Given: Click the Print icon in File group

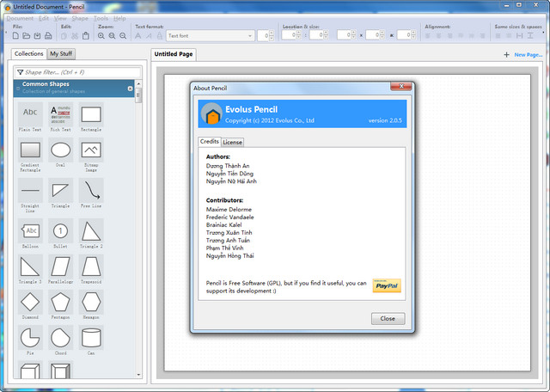Looking at the screenshot, I should coord(48,35).
